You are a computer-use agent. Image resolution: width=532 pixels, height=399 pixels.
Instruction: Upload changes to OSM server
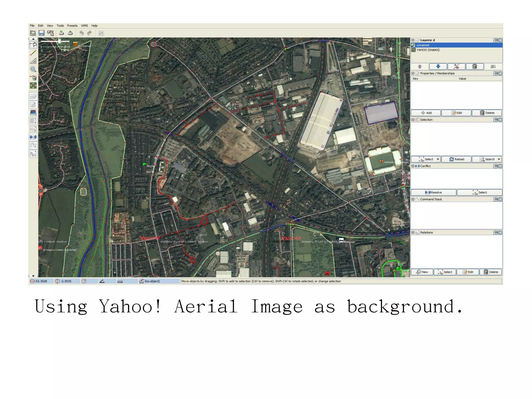(70, 33)
